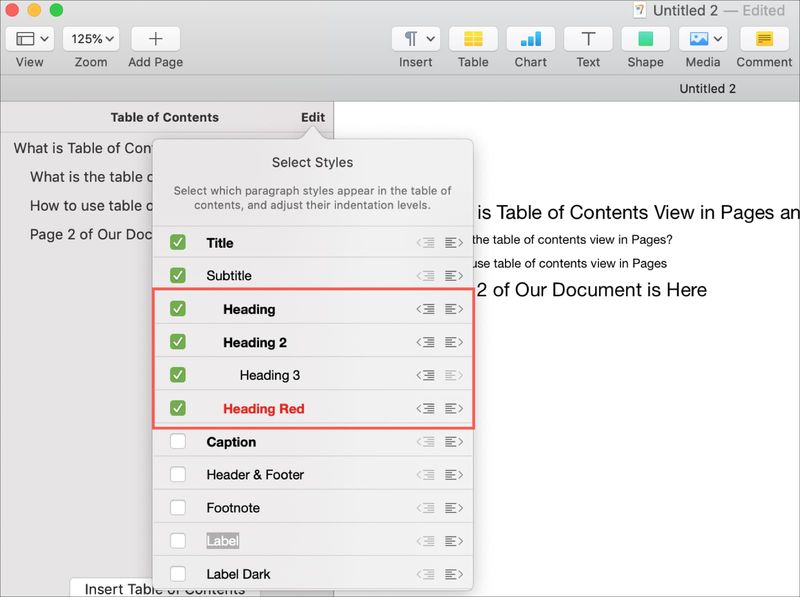Insert a Table from toolbar
Screen dimensions: 800x597
pyautogui.click(x=473, y=39)
